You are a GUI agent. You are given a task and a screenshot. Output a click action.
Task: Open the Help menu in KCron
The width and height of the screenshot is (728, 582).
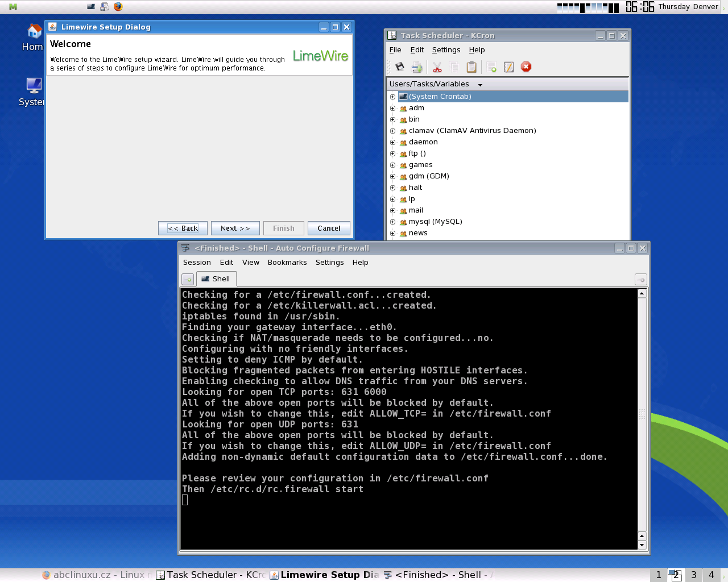477,50
